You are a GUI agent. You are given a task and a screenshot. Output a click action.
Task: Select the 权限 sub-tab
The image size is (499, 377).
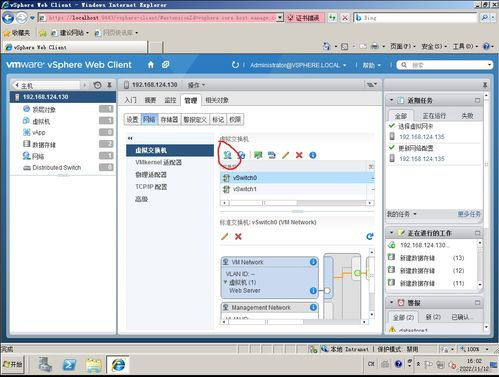235,119
